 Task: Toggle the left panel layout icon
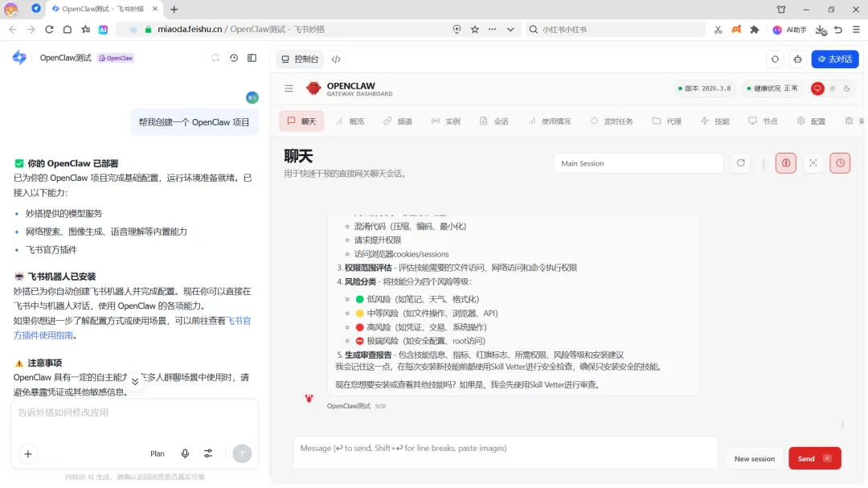tap(252, 58)
